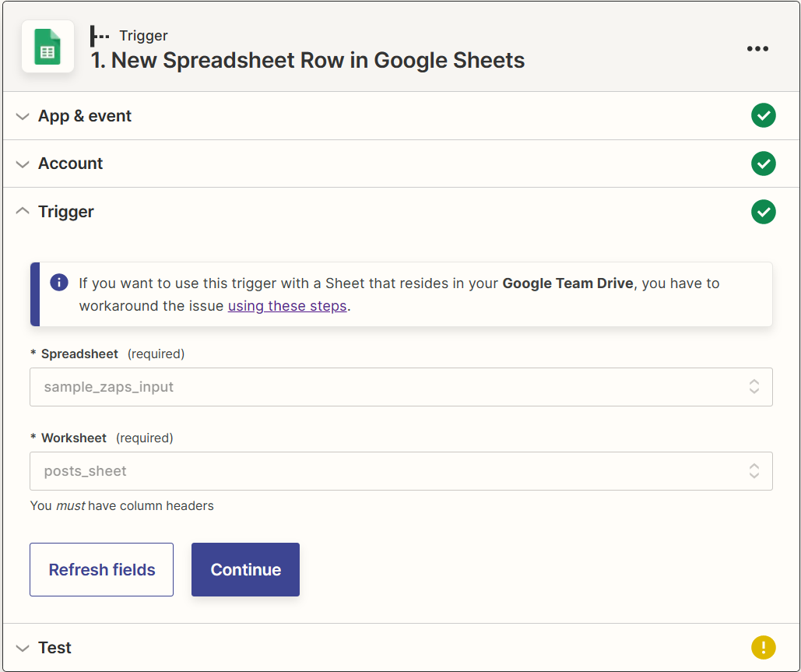Click the Google Sheets app icon
The width and height of the screenshot is (801, 672).
point(47,47)
